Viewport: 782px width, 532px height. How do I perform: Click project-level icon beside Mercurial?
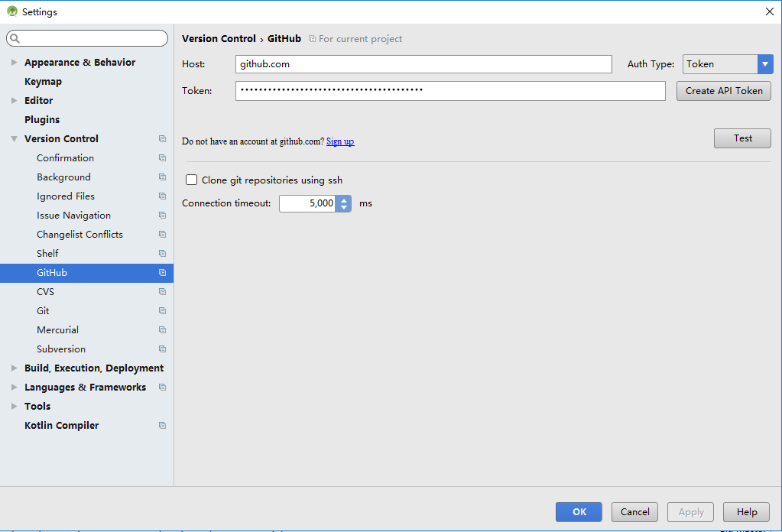[162, 329]
